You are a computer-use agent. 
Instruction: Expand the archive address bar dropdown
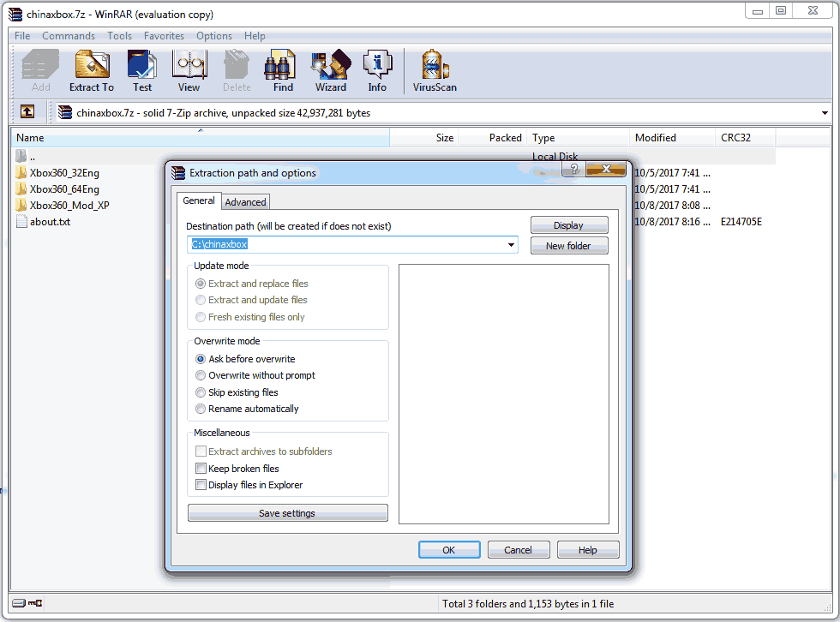pos(825,113)
